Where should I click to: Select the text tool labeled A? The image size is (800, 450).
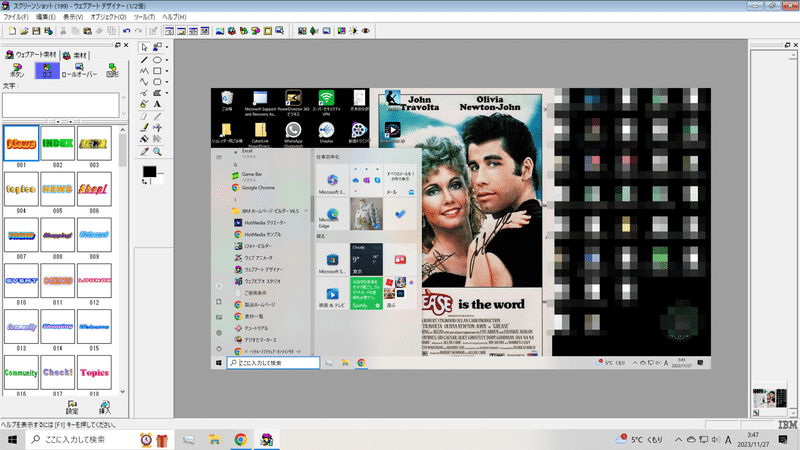157,104
